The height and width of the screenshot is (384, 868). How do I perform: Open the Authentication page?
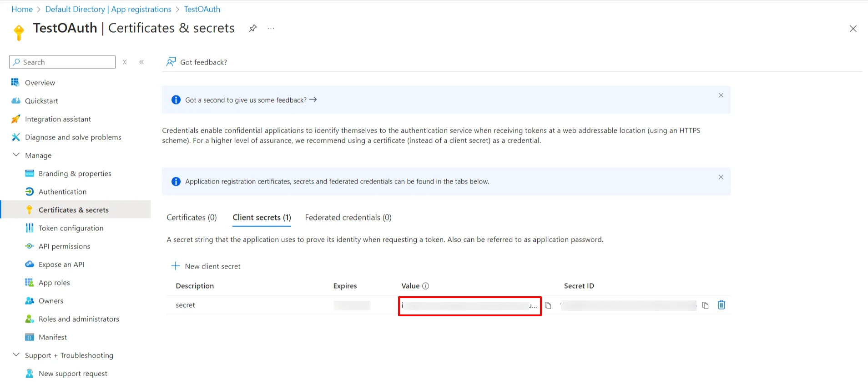62,192
